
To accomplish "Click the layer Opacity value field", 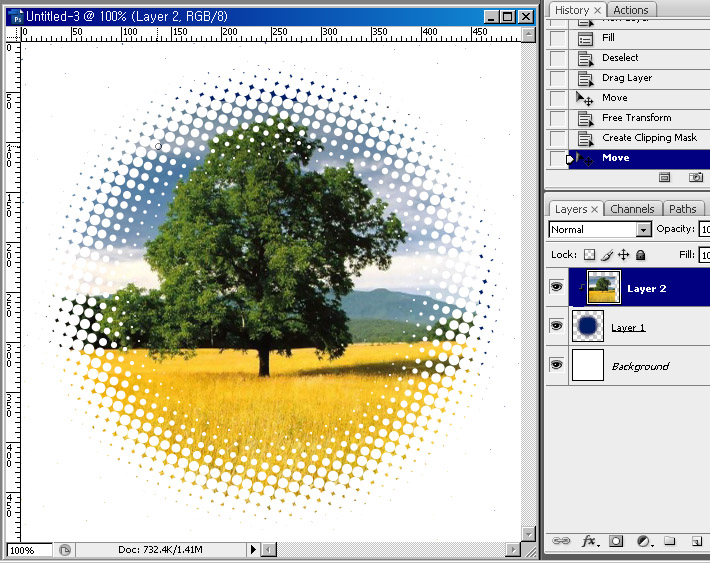I will point(704,229).
